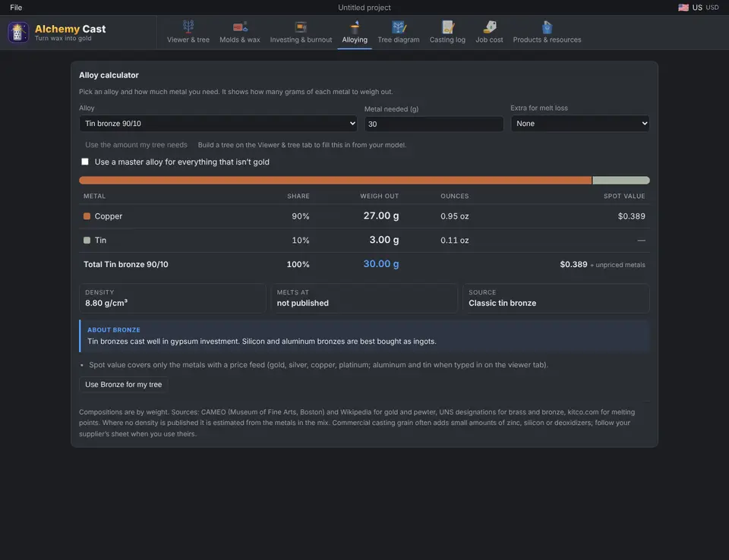The height and width of the screenshot is (560, 729).
Task: Click the Metal needed input field
Action: point(434,124)
